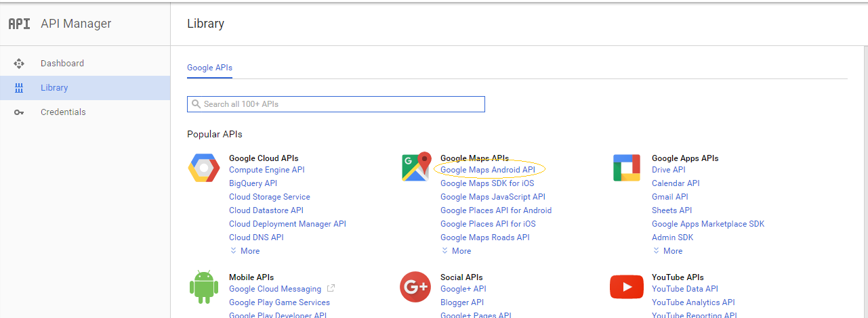The height and width of the screenshot is (318, 868).
Task: Open the Compute Engine API link
Action: click(267, 170)
